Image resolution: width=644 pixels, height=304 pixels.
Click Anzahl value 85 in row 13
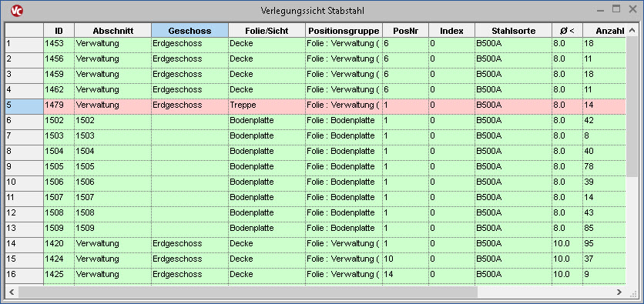coord(604,230)
